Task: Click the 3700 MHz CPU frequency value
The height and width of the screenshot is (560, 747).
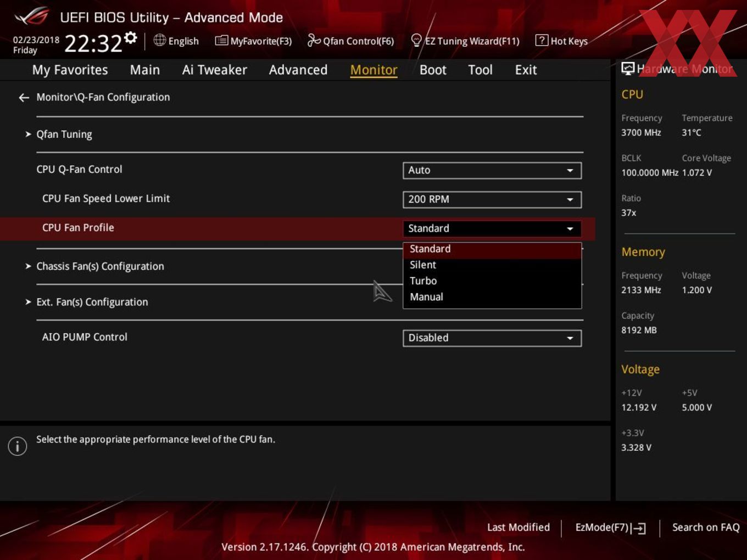Action: click(x=641, y=133)
